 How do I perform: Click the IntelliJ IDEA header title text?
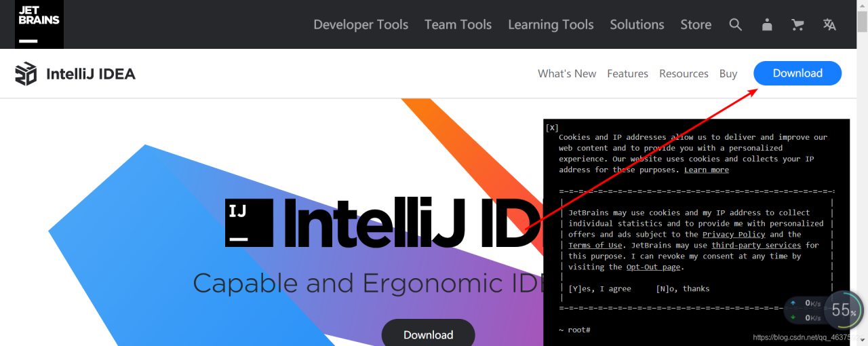coord(91,73)
